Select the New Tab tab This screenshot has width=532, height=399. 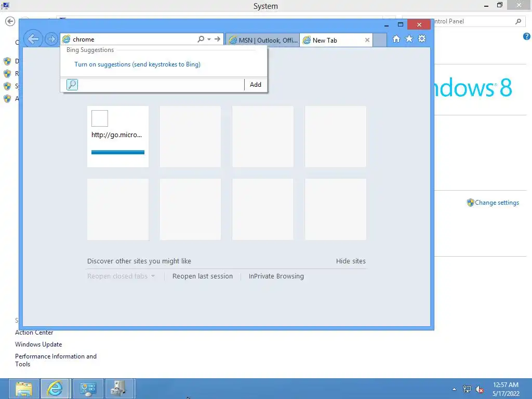coord(336,41)
